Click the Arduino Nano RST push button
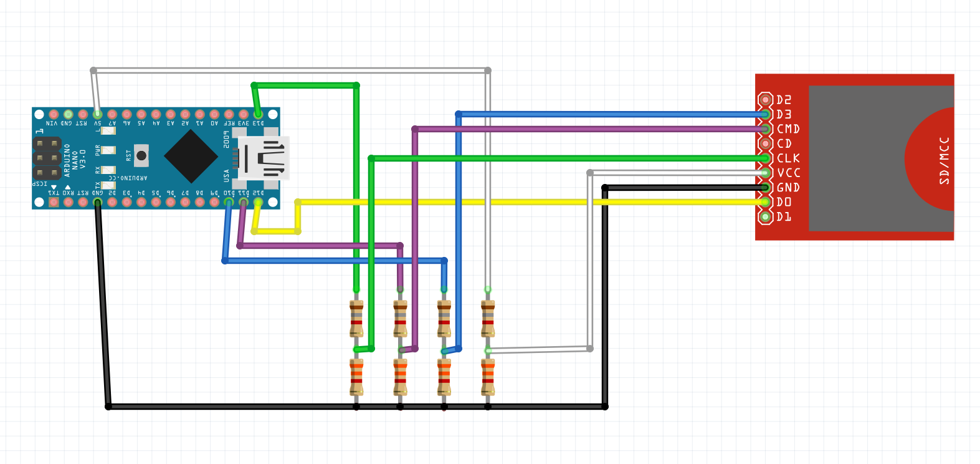 (141, 155)
